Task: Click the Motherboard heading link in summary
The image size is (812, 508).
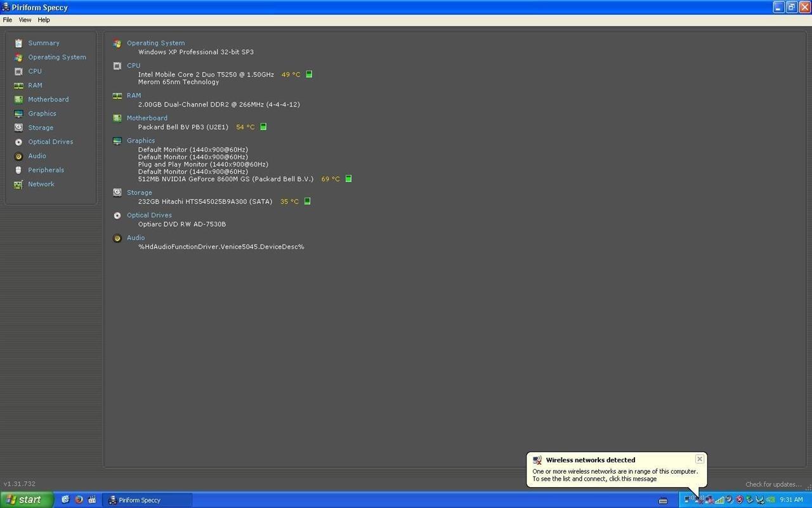Action: pyautogui.click(x=147, y=118)
